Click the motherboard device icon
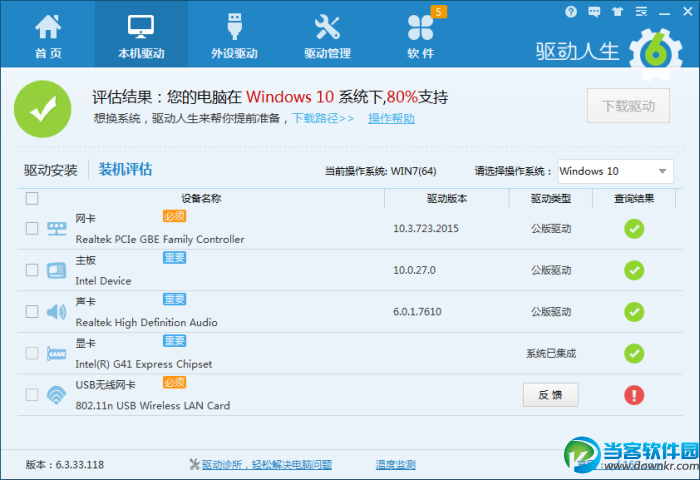Image resolution: width=700 pixels, height=480 pixels. tap(57, 270)
